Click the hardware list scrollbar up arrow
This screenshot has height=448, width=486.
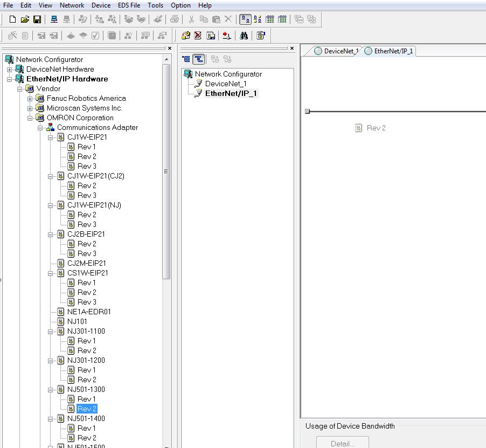[x=166, y=59]
